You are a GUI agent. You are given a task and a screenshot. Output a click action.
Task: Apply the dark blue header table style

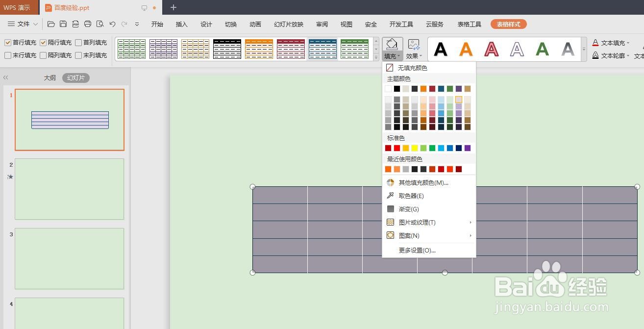(x=322, y=49)
